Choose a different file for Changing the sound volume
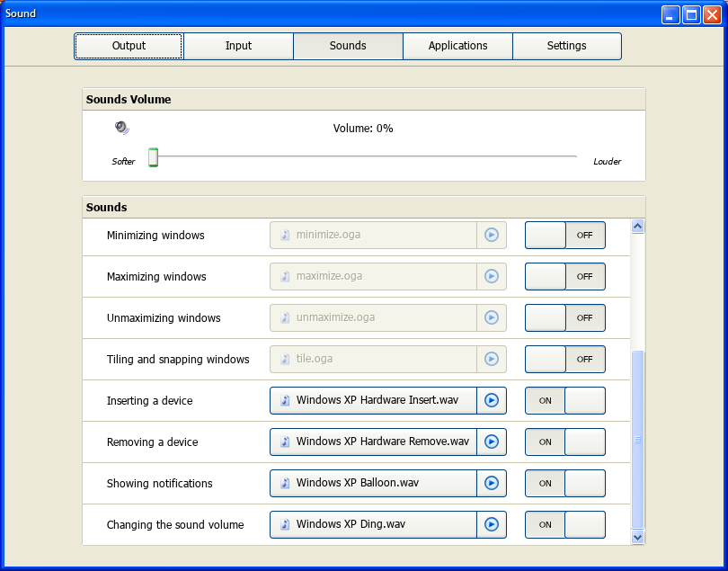Viewport: 728px width, 571px height. pos(373,524)
